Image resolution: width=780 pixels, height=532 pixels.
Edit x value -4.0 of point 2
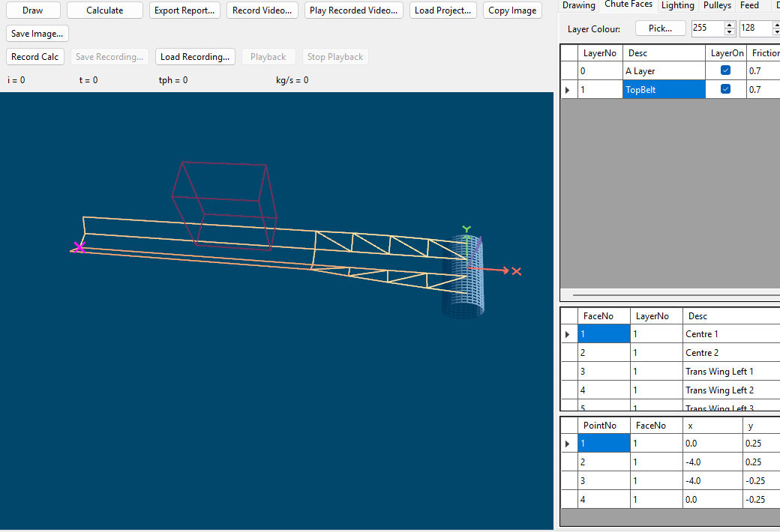[x=712, y=462]
